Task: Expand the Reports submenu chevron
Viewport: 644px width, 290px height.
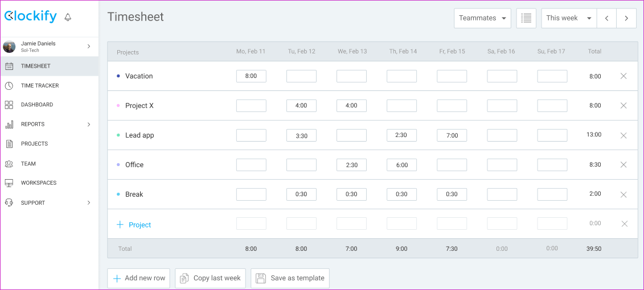Action: tap(89, 125)
